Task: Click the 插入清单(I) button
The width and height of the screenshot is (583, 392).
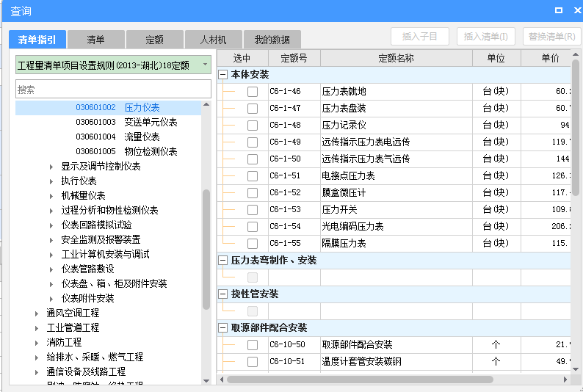Action: point(485,37)
